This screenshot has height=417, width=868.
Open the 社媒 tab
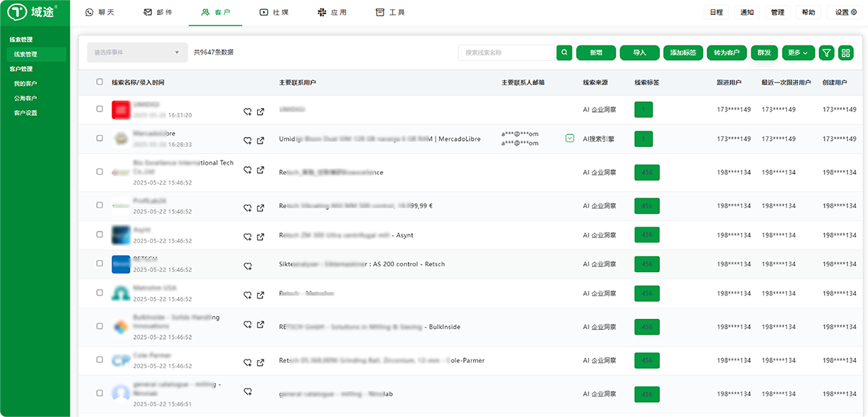pyautogui.click(x=273, y=13)
